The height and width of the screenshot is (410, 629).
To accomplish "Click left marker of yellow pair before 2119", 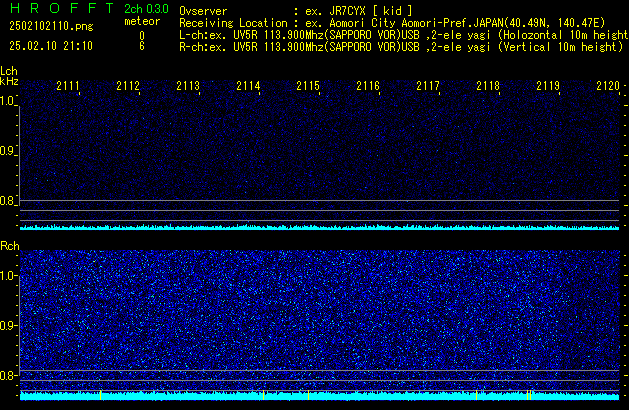I will click(527, 395).
